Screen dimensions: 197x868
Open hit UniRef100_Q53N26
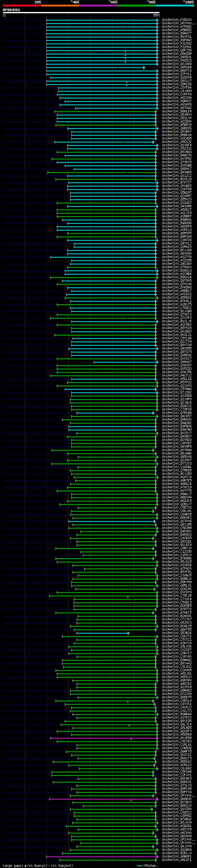tap(177, 633)
